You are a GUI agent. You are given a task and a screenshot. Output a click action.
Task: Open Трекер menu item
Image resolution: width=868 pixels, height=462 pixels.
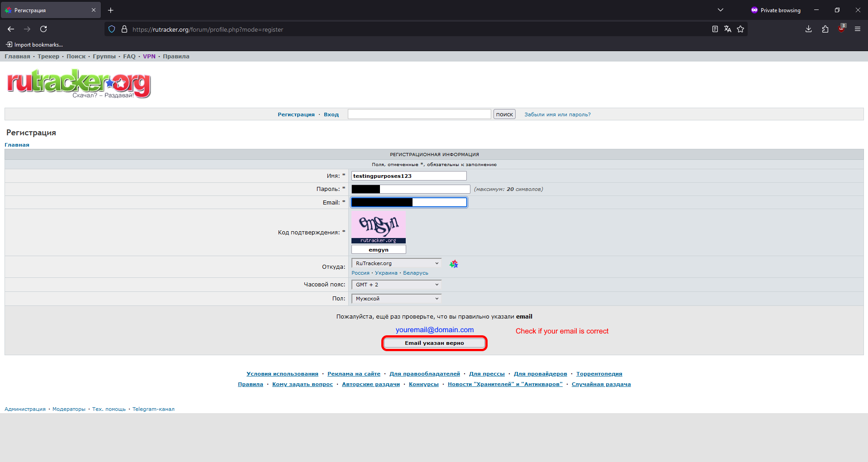pyautogui.click(x=48, y=57)
